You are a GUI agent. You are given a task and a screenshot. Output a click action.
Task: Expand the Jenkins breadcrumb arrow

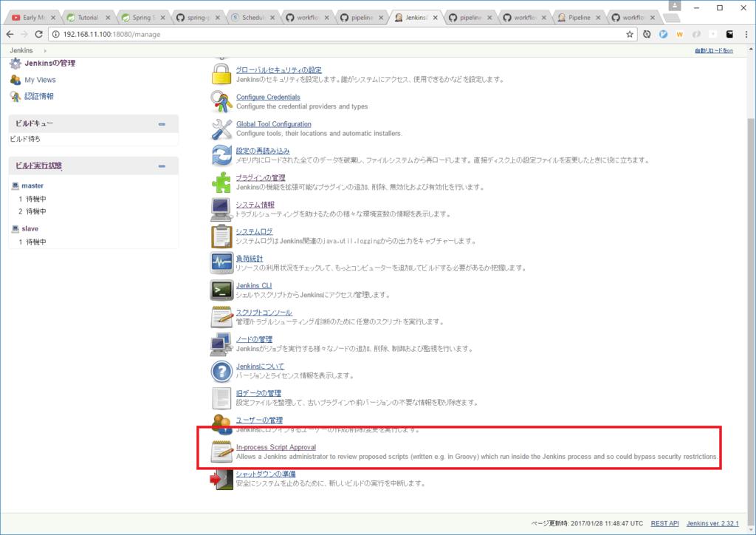tap(45, 51)
